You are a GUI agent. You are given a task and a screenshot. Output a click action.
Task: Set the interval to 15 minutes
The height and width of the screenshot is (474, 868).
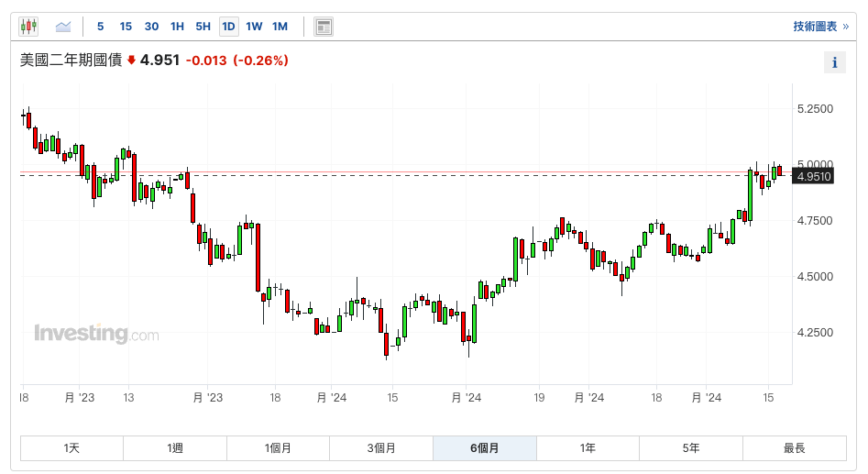click(x=126, y=27)
